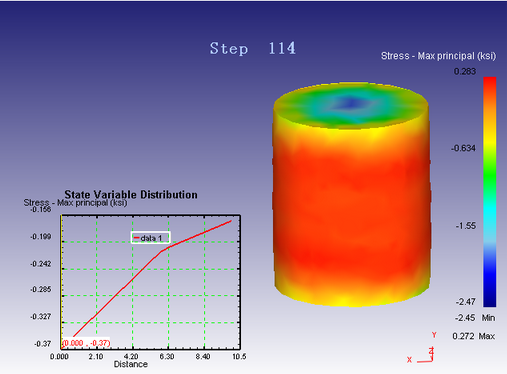Click the stressed cylinder 3D model
This screenshot has height=374, width=507.
coord(351,194)
